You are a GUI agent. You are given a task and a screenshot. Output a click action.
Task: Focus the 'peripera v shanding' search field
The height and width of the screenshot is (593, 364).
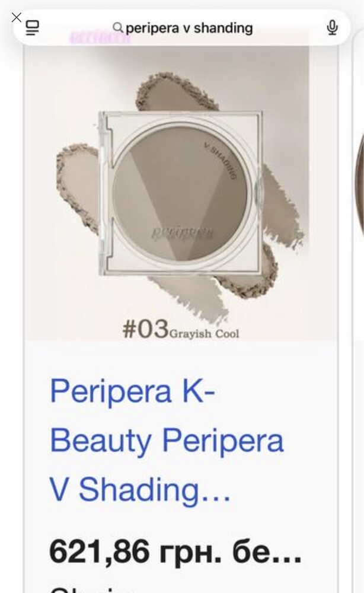(x=182, y=28)
